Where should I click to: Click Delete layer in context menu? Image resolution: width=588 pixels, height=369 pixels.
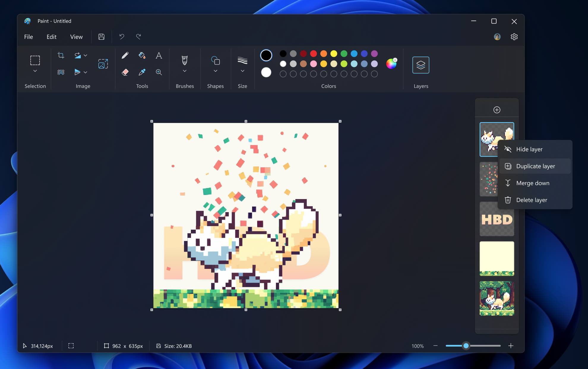532,200
